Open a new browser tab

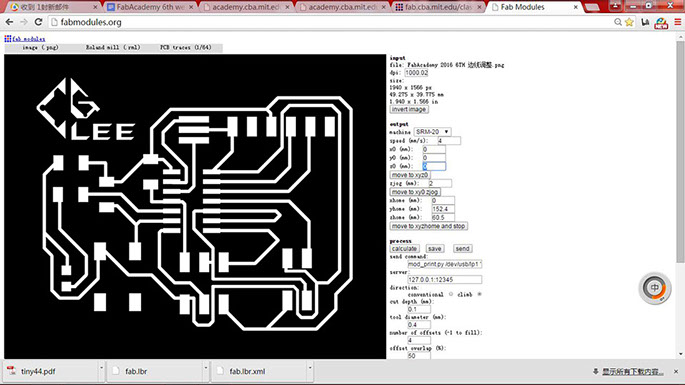pyautogui.click(x=592, y=7)
